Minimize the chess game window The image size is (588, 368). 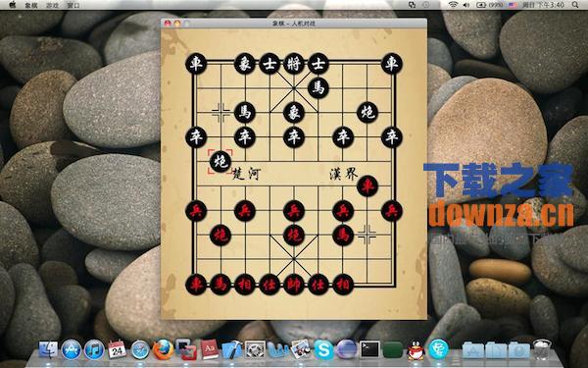pos(177,24)
